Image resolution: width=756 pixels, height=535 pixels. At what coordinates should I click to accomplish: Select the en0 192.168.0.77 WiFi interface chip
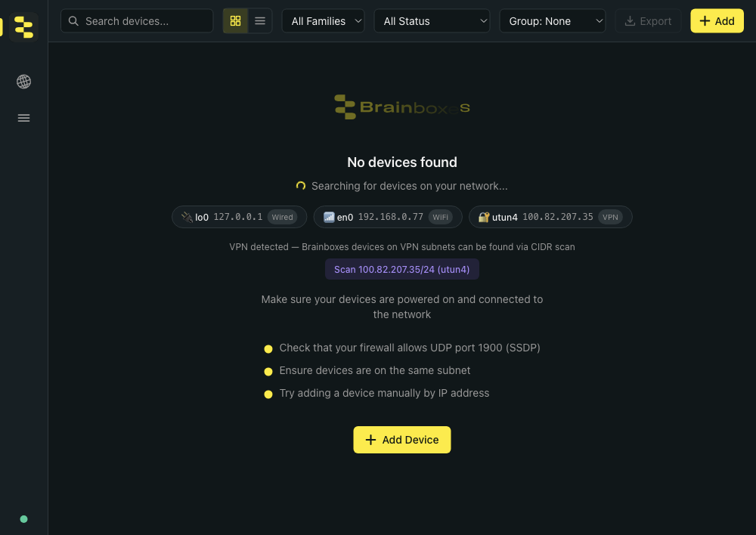[x=388, y=217]
